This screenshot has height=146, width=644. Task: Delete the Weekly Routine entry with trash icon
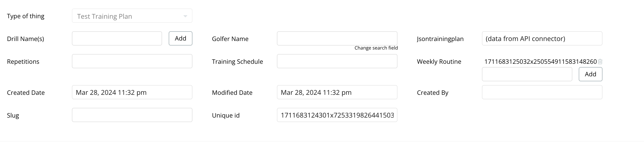click(600, 62)
